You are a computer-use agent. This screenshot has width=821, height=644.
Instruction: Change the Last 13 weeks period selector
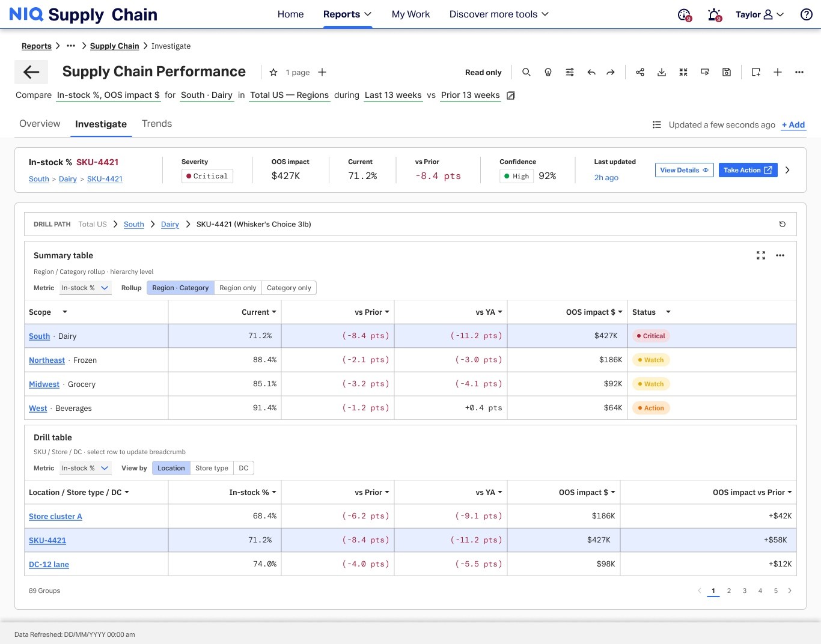point(393,95)
